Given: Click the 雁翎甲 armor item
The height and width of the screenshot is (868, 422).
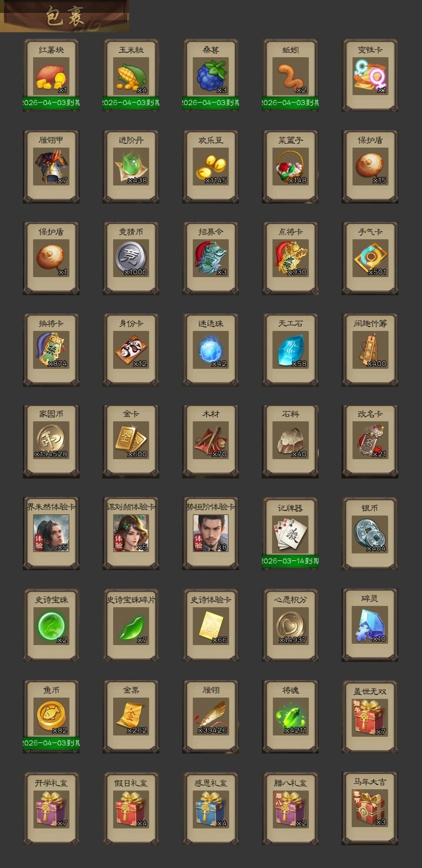Looking at the screenshot, I should pos(51,167).
